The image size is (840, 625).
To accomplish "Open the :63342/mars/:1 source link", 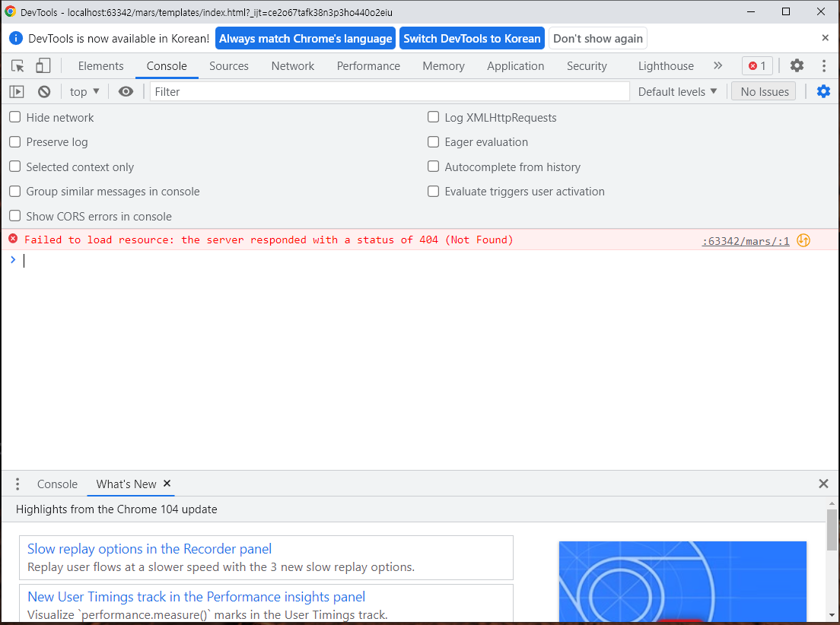I will click(x=745, y=241).
